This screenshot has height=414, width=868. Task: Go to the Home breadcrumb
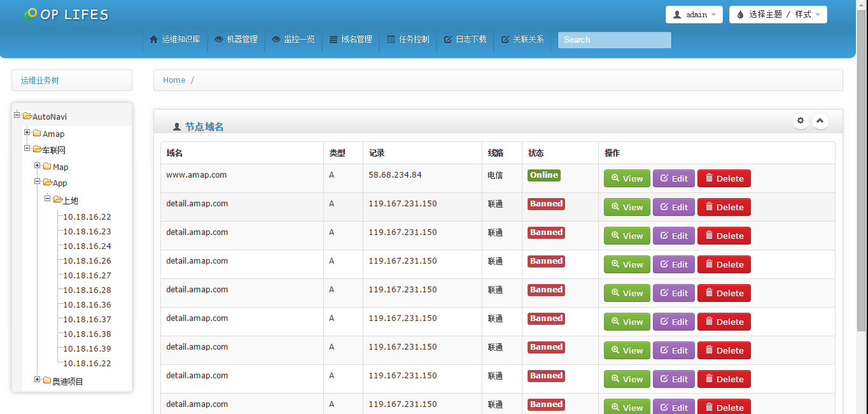point(174,80)
